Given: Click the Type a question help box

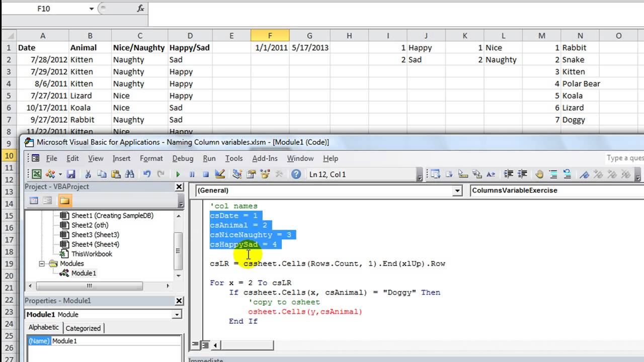Looking at the screenshot, I should point(624,158).
